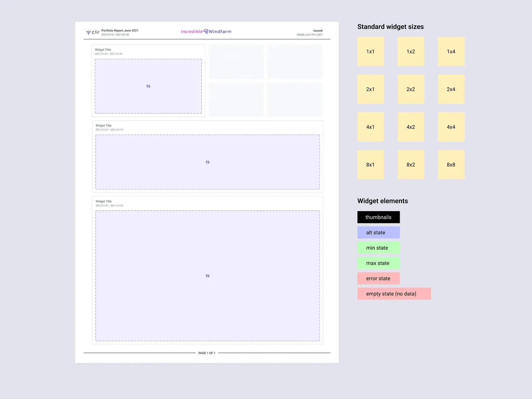
Task: Click the empty state (no data) label
Action: pos(394,294)
